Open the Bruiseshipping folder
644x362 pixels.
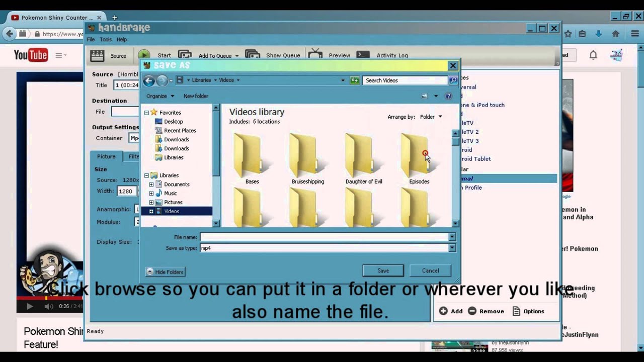[x=308, y=158]
